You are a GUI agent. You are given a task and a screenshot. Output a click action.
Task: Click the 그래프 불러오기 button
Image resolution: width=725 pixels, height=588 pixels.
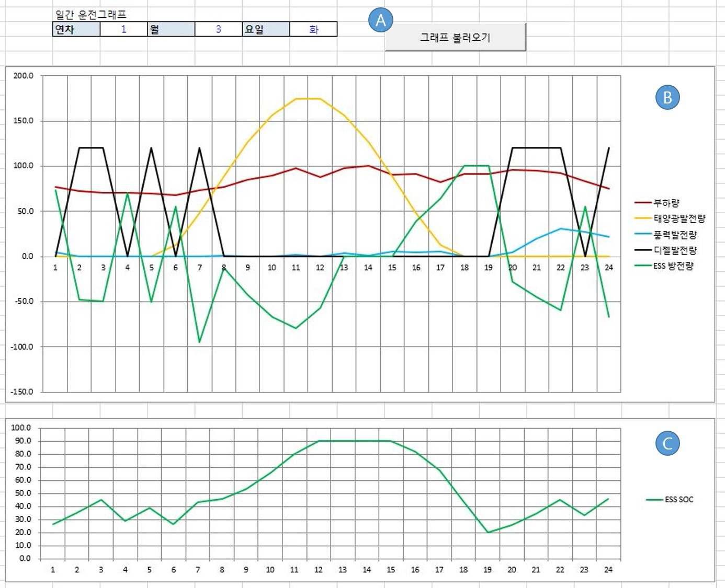(x=455, y=37)
